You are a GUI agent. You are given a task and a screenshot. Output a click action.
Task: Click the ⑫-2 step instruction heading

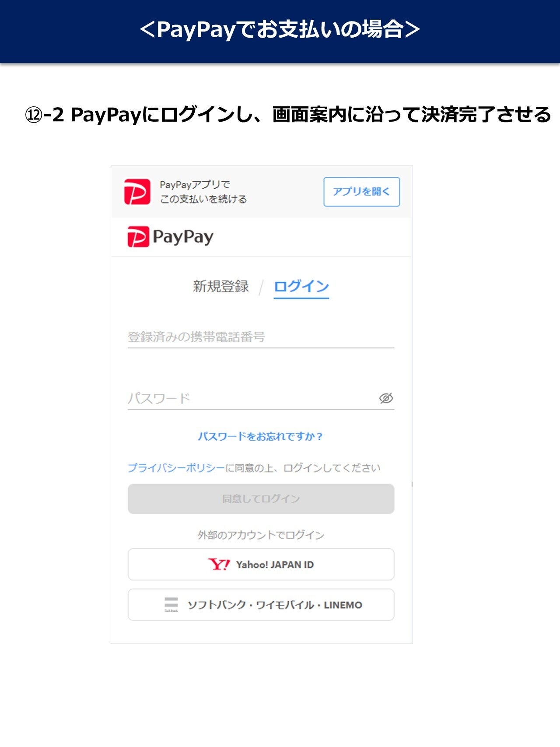(288, 115)
